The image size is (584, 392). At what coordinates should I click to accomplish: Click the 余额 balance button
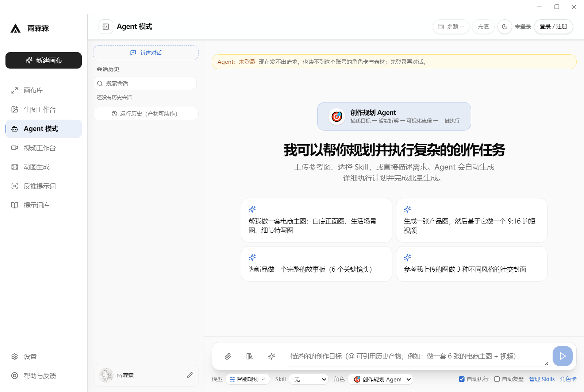pyautogui.click(x=451, y=27)
